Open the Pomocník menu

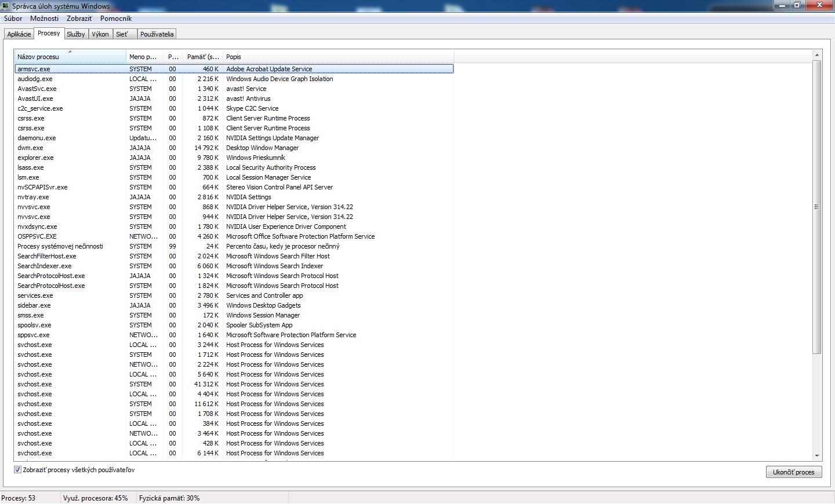coord(116,19)
